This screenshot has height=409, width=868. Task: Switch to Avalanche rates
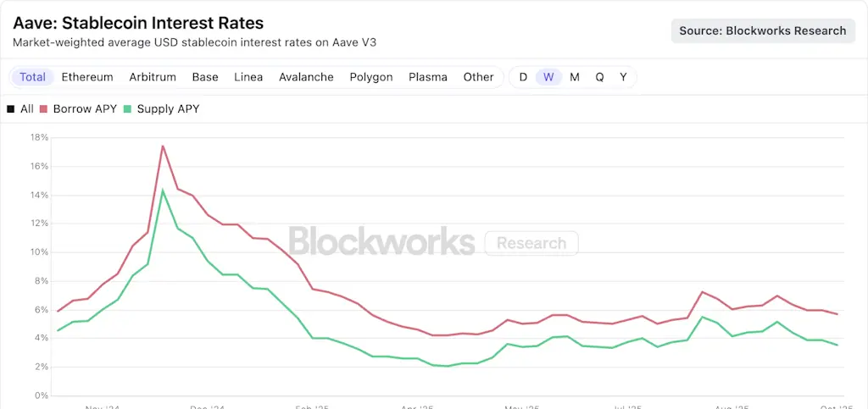click(x=306, y=77)
